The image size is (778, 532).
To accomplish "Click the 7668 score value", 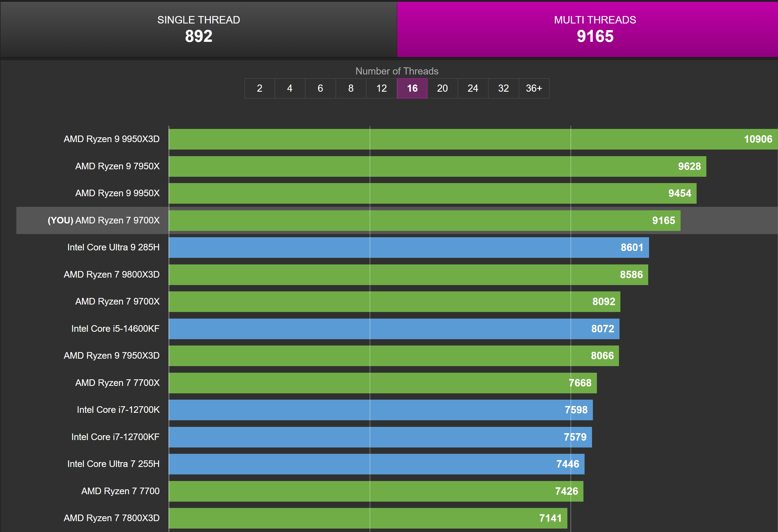I will (x=580, y=383).
